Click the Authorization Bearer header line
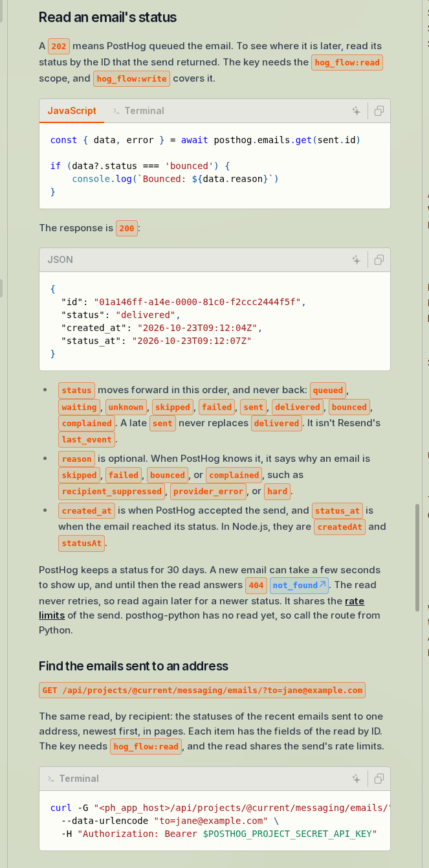429x868 pixels. pos(219,834)
